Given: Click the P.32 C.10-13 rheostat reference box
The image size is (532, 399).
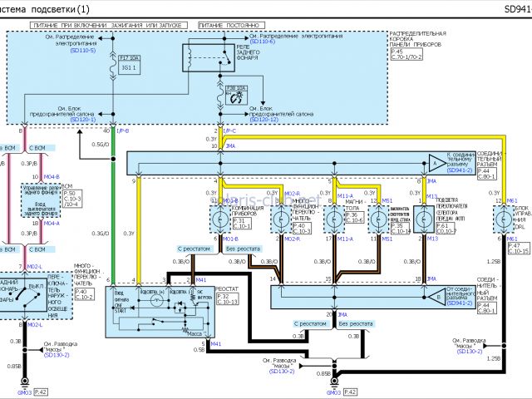Looking at the screenshot, I should (227, 299).
